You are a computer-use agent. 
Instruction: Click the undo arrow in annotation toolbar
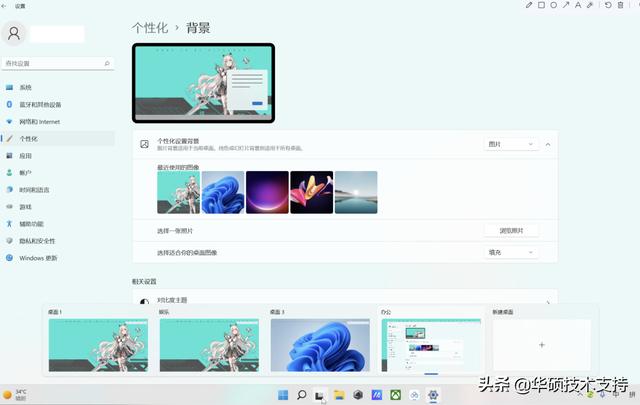pos(608,5)
